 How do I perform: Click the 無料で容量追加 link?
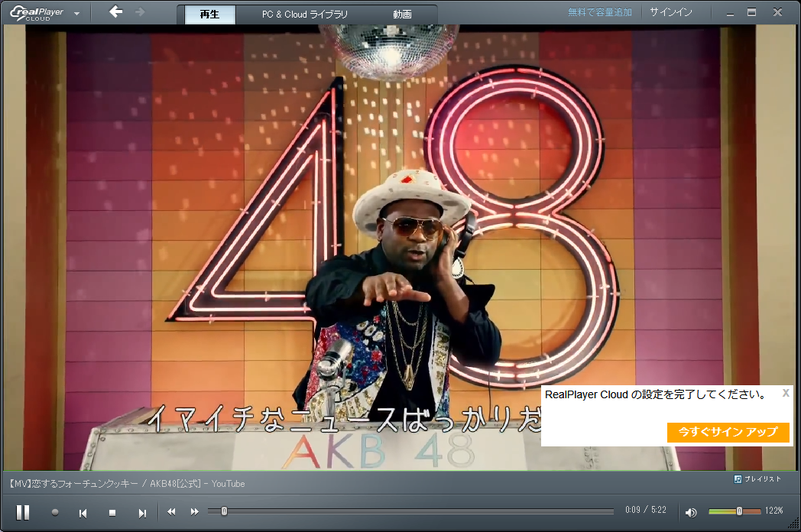[x=600, y=11]
